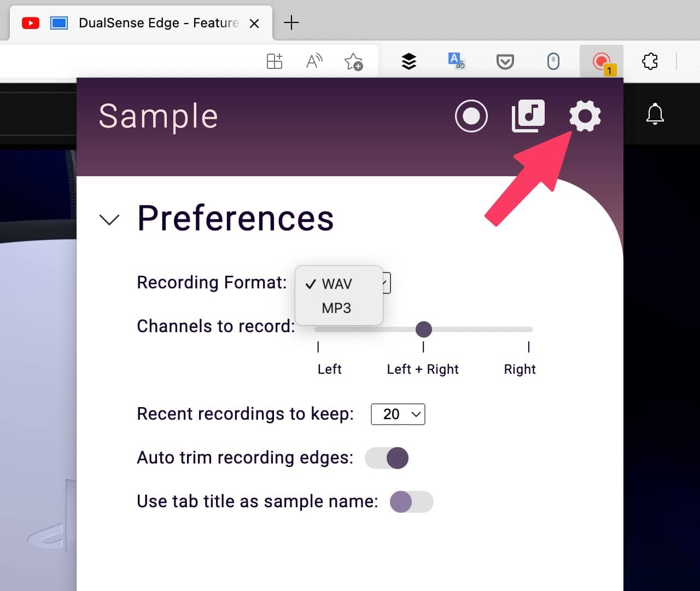Click the Left channel label

pyautogui.click(x=329, y=369)
